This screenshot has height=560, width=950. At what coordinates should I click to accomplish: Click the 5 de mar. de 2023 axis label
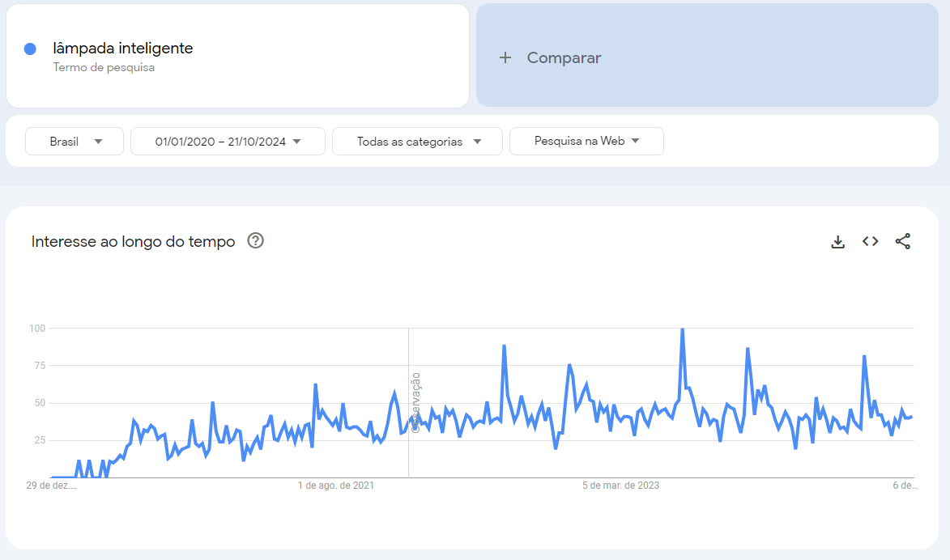click(x=620, y=486)
